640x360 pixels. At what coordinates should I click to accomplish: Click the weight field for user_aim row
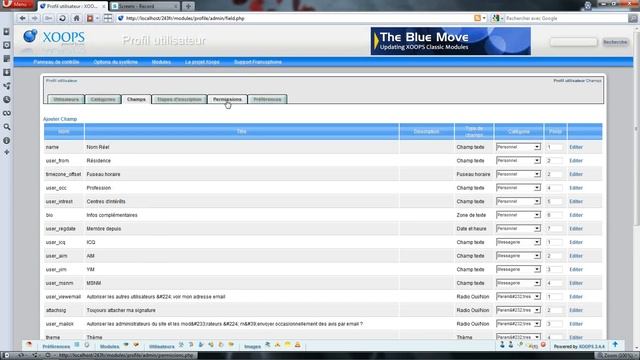coord(555,256)
